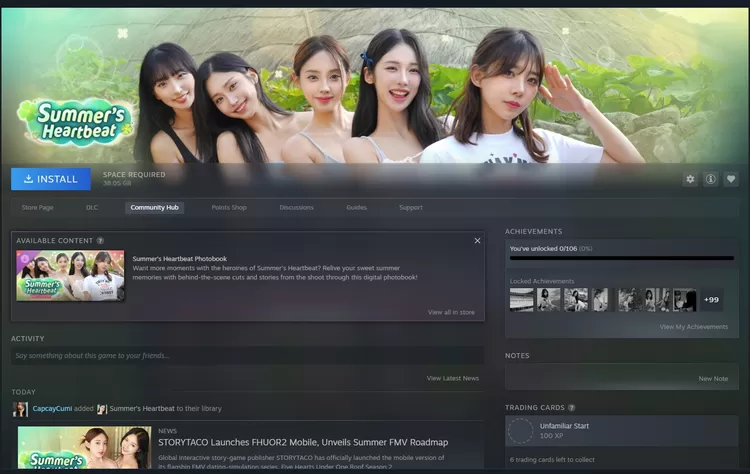Add game to favorites heart icon
Image resolution: width=750 pixels, height=474 pixels.
[x=731, y=179]
